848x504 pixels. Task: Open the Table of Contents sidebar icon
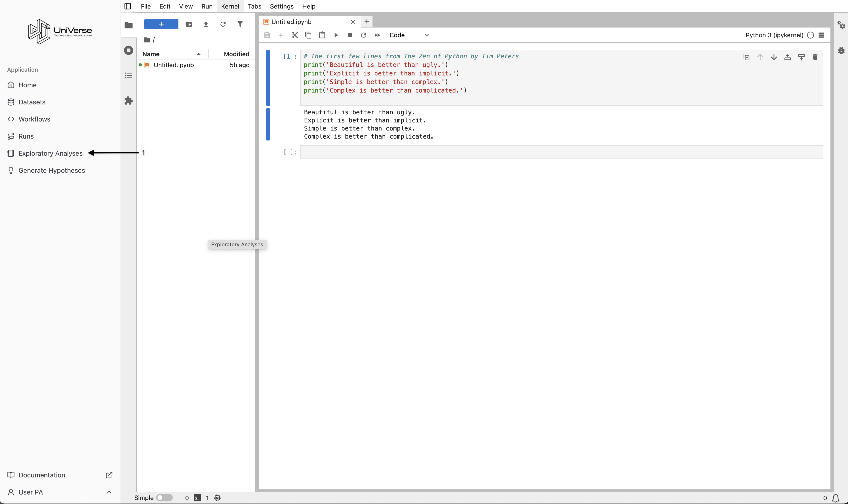click(128, 75)
